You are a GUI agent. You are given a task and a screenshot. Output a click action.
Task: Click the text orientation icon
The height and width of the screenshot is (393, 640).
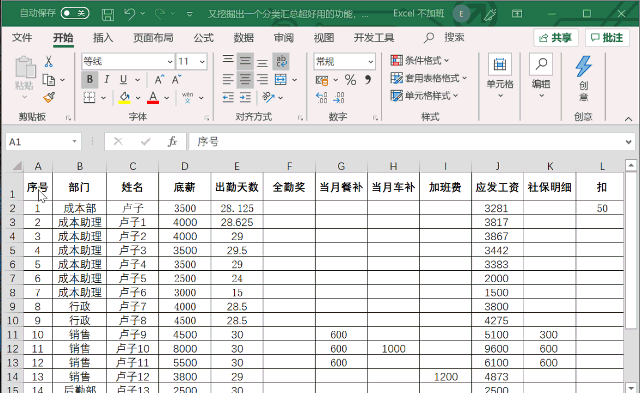[x=268, y=97]
